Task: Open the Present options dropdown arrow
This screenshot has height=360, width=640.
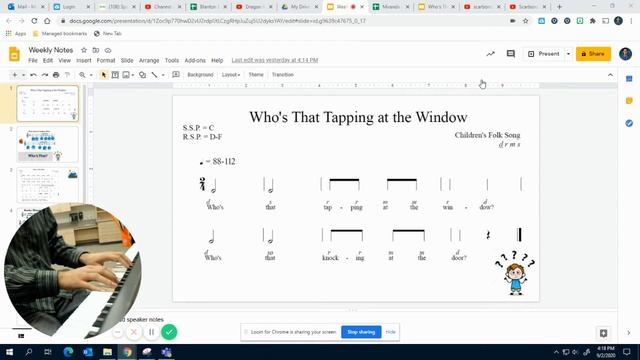Action: 568,54
